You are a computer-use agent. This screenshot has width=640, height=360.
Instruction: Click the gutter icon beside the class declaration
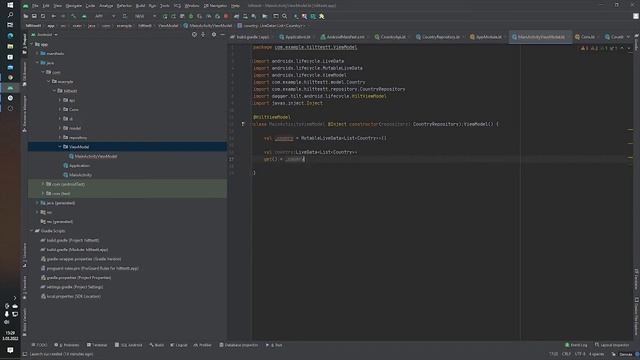(x=243, y=124)
